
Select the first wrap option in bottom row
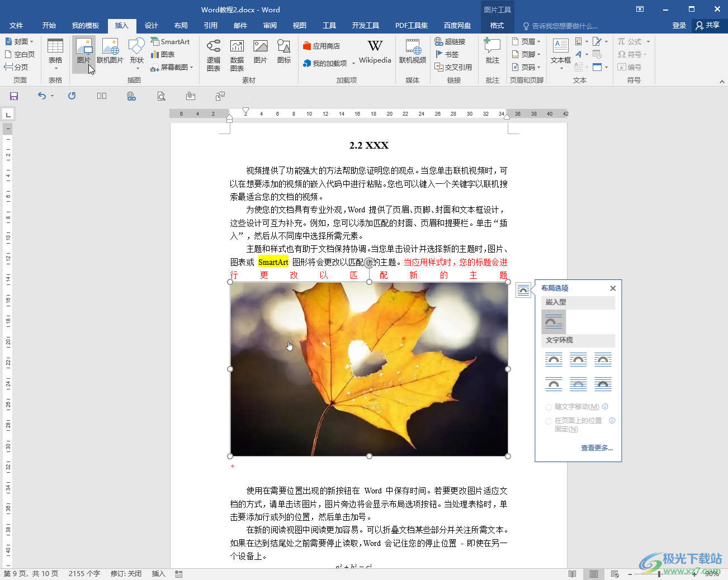pos(554,384)
